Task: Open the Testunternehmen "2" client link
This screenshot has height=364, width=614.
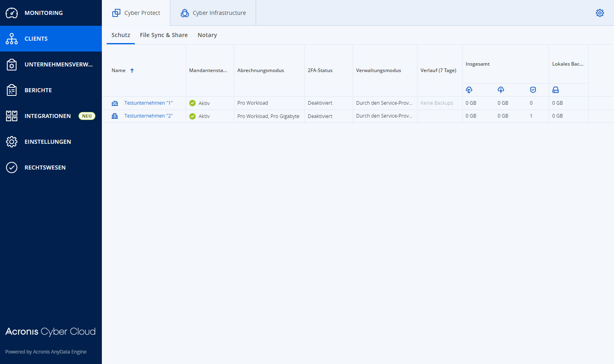Action: (148, 116)
